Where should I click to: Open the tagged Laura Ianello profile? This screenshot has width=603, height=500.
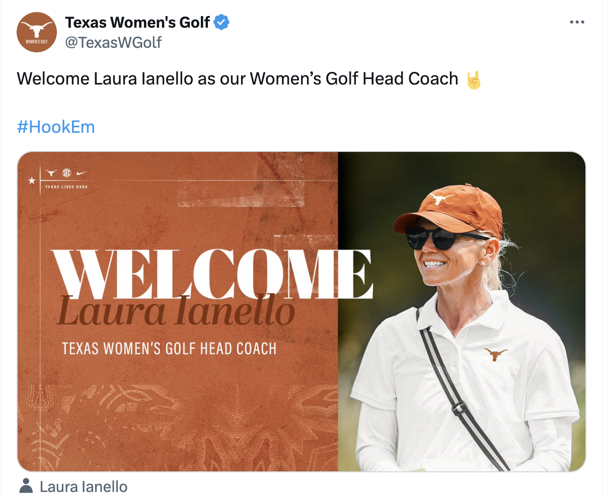click(x=83, y=487)
